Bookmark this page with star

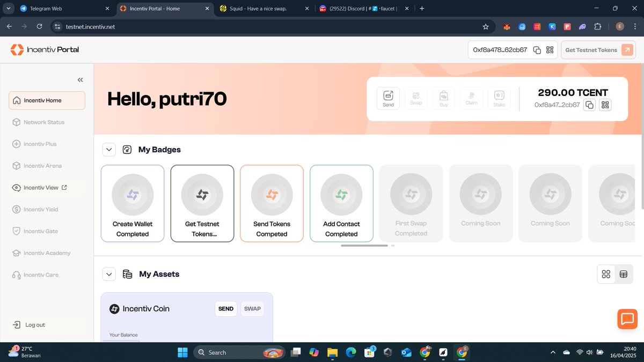click(x=486, y=26)
